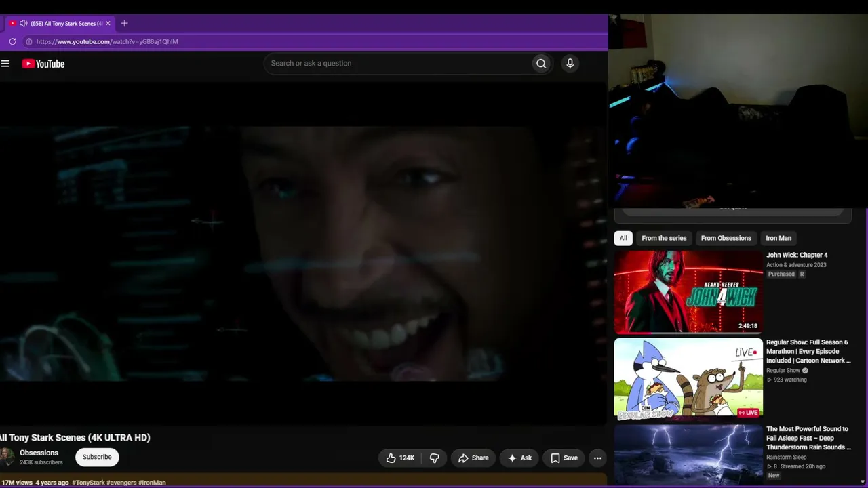
Task: Click the Action & adventure 2023 label
Action: click(x=796, y=265)
